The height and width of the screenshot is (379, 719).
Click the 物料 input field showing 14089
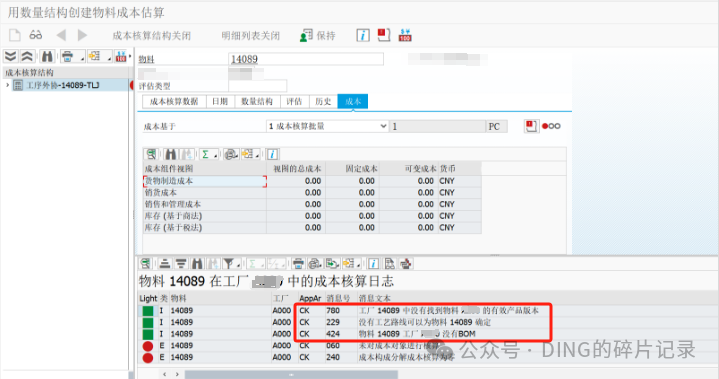[x=305, y=59]
